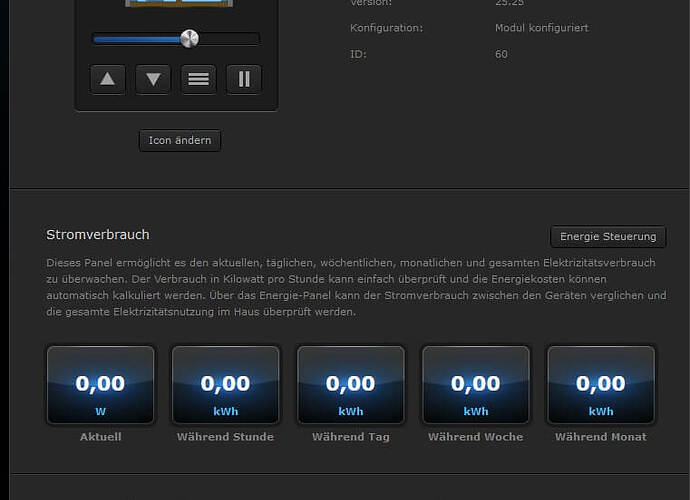The image size is (690, 500).
Task: Click the blind position slider knob
Action: tap(189, 39)
